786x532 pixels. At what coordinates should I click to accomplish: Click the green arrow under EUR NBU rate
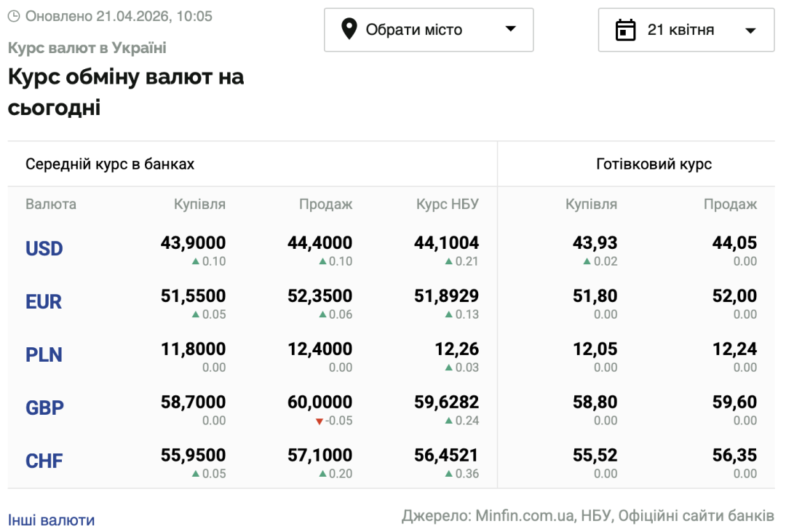click(448, 315)
